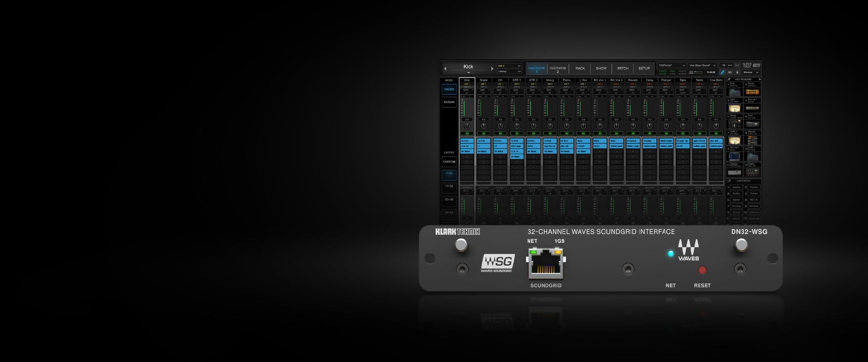The width and height of the screenshot is (868, 362).
Task: Open hot plugin 5 Moog thumbnail
Action: (x=734, y=124)
